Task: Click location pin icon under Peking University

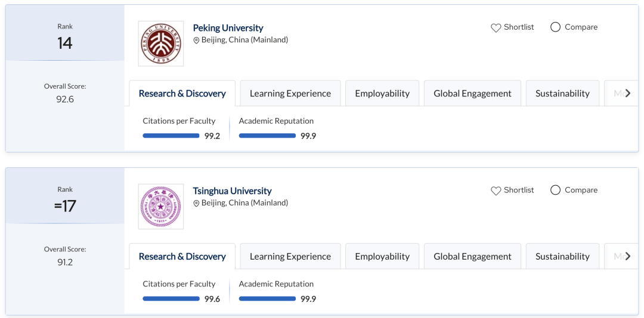Action: (x=196, y=40)
